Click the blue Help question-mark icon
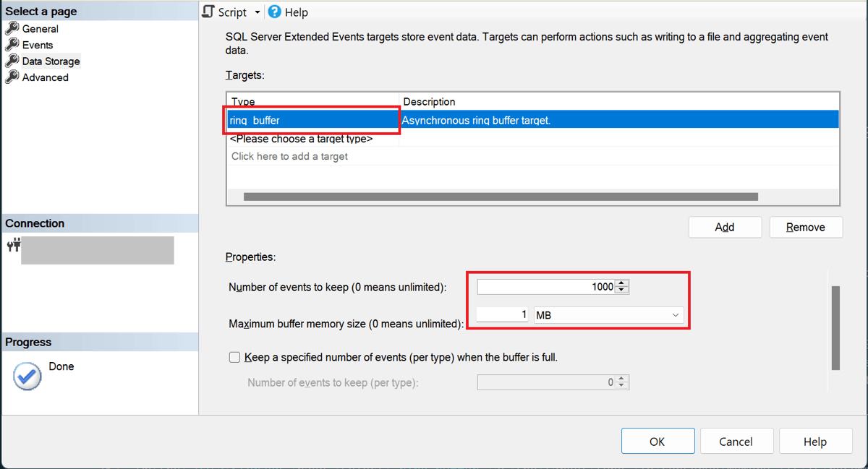This screenshot has height=469, width=868. [274, 12]
